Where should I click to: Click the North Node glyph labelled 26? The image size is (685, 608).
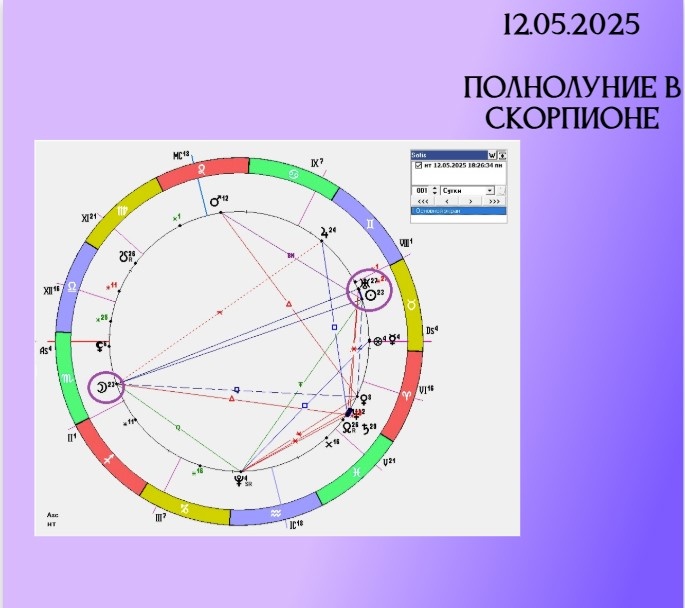(x=347, y=427)
